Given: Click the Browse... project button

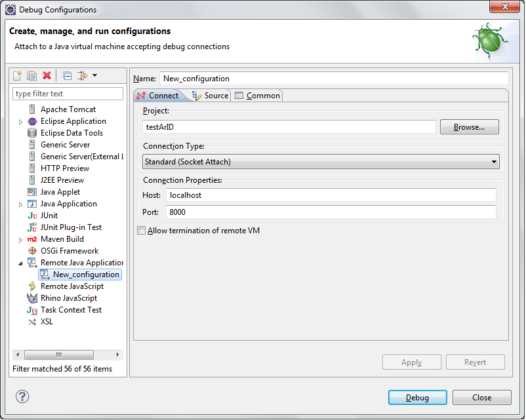Looking at the screenshot, I should pyautogui.click(x=469, y=127).
